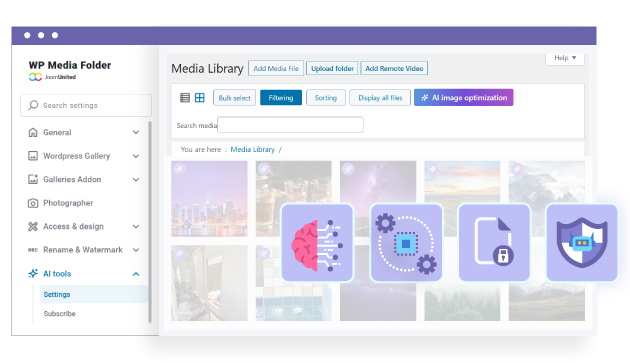Image resolution: width=630 pixels, height=363 pixels.
Task: Click the pink brain AI icon tile
Action: click(x=317, y=243)
